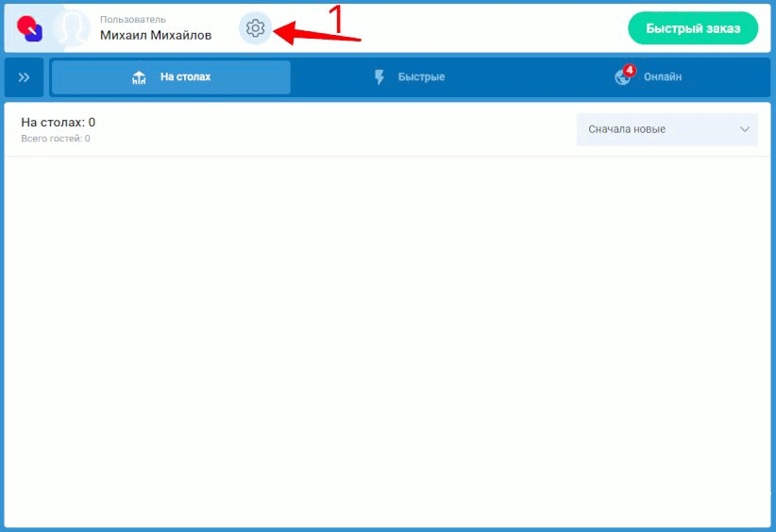Click the globe icon for Онлайн orders
Viewport: 776px width, 532px height.
(x=622, y=77)
